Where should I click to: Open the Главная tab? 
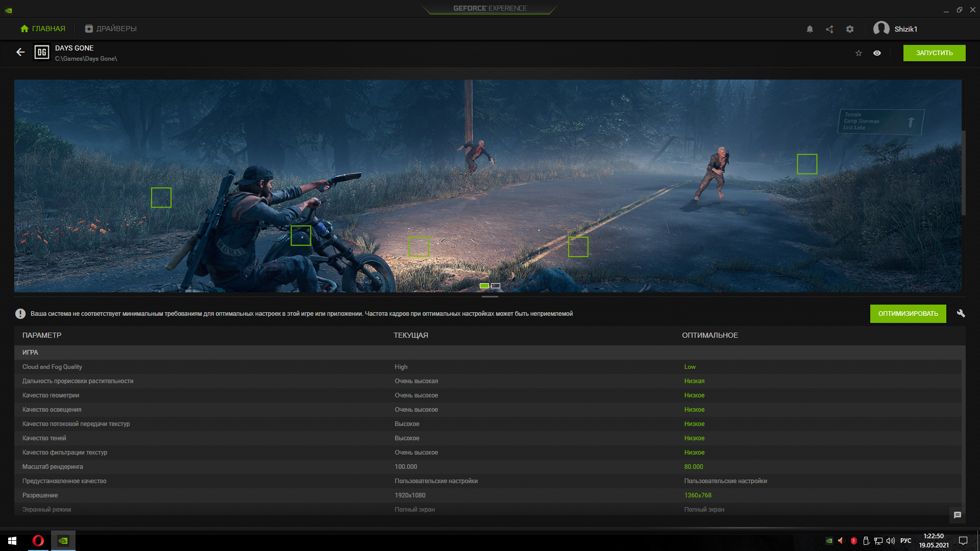tap(43, 29)
